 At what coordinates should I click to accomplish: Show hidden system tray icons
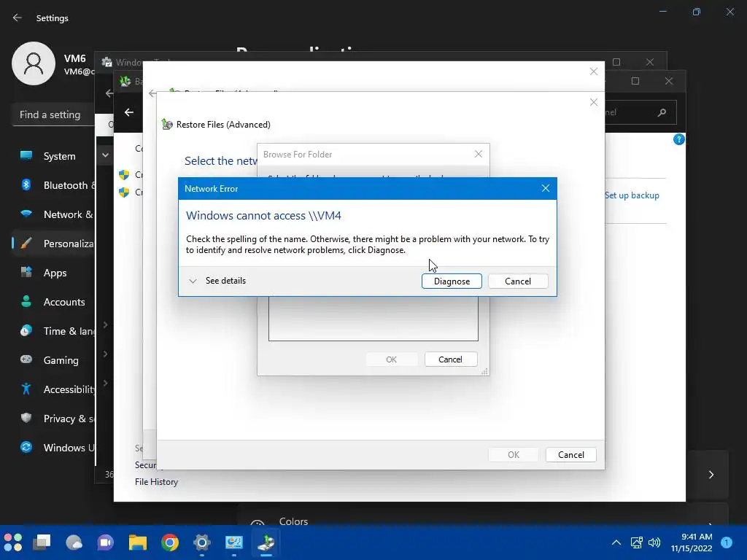pyautogui.click(x=616, y=542)
